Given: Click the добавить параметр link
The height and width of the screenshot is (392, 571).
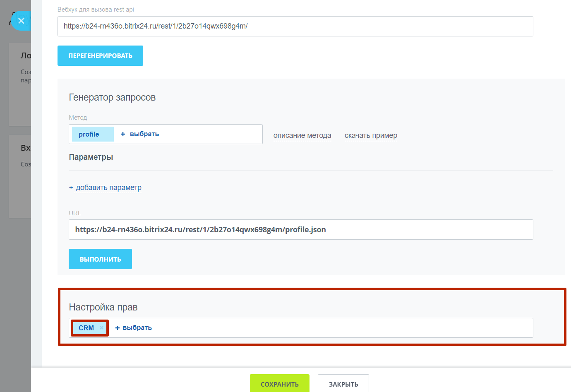Looking at the screenshot, I should click(108, 188).
